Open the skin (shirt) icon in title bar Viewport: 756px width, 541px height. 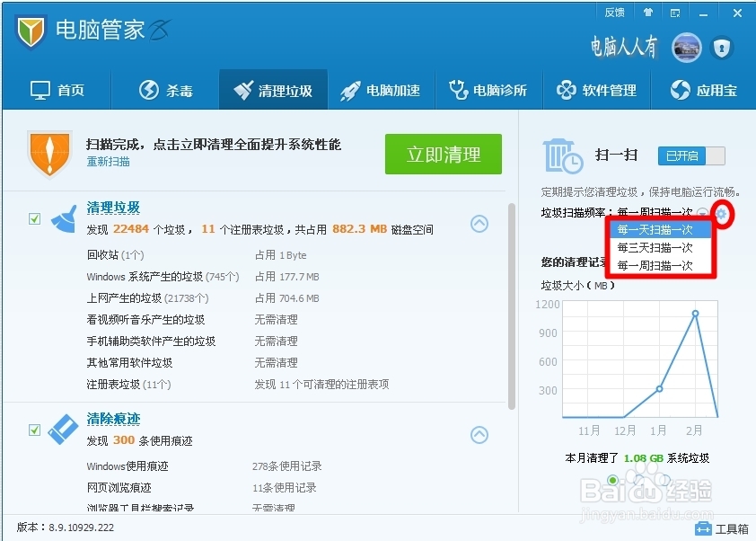[648, 13]
